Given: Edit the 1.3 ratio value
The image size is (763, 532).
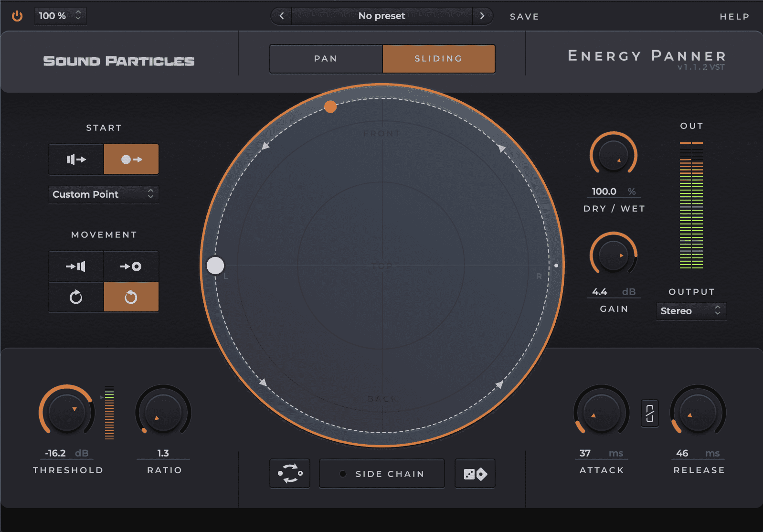Looking at the screenshot, I should pos(163,453).
